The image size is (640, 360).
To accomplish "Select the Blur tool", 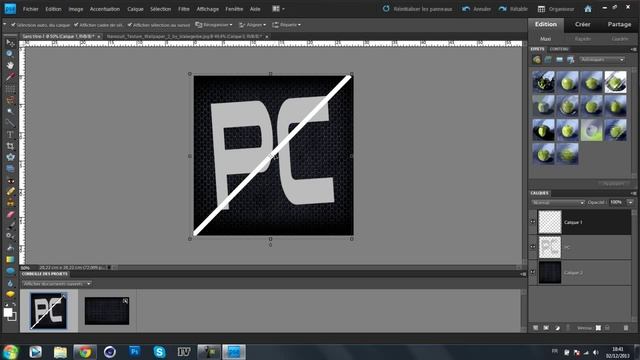I will (x=10, y=283).
